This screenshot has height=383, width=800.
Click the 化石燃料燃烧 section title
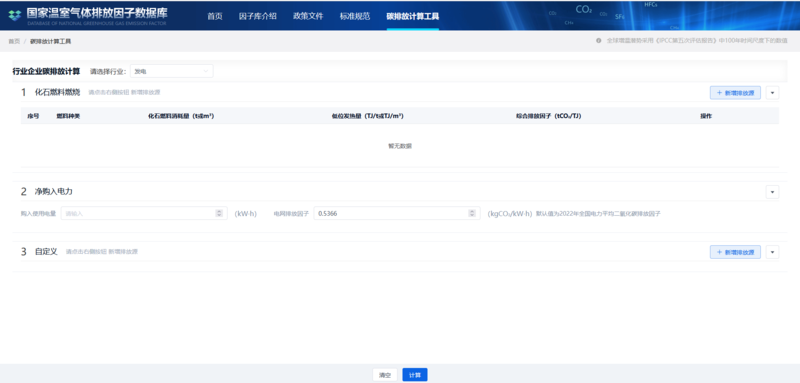pyautogui.click(x=57, y=92)
